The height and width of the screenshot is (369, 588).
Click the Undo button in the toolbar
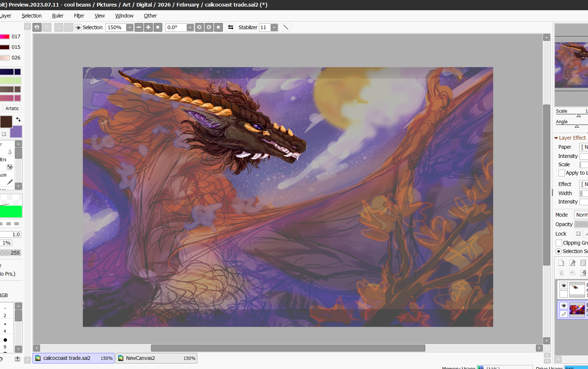[37, 27]
